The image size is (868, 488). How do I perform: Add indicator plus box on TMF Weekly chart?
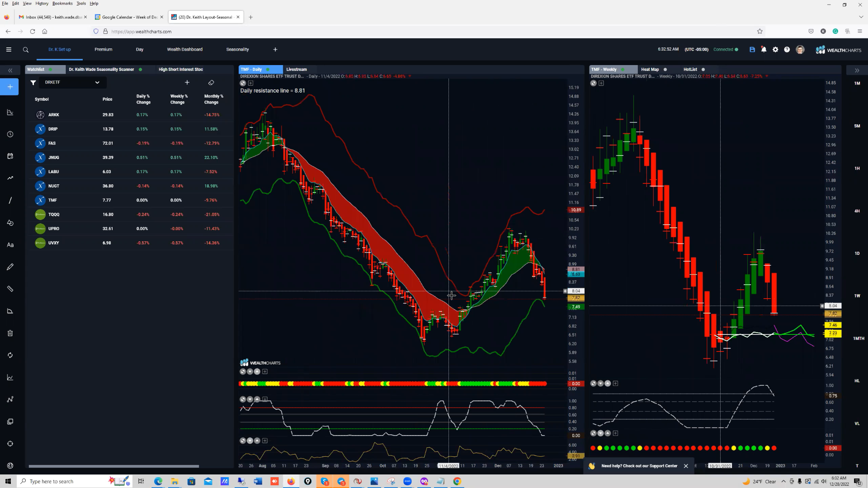[x=601, y=83]
